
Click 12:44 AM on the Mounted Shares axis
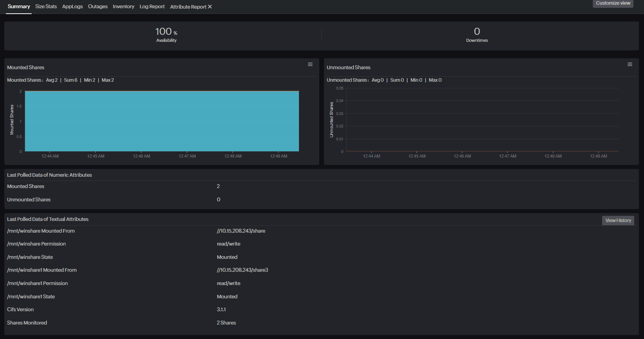pos(50,156)
